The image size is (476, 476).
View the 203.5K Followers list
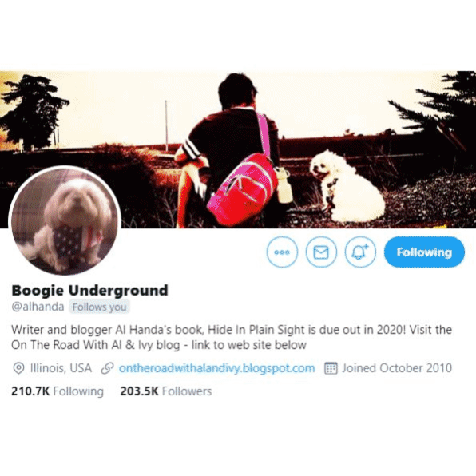click(x=166, y=391)
